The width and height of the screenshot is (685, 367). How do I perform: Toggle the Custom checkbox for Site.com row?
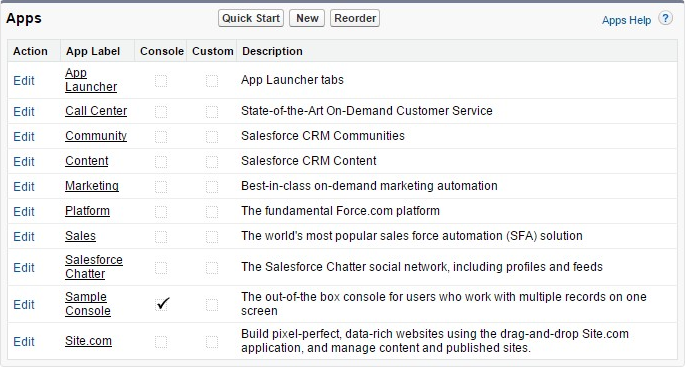click(x=212, y=342)
